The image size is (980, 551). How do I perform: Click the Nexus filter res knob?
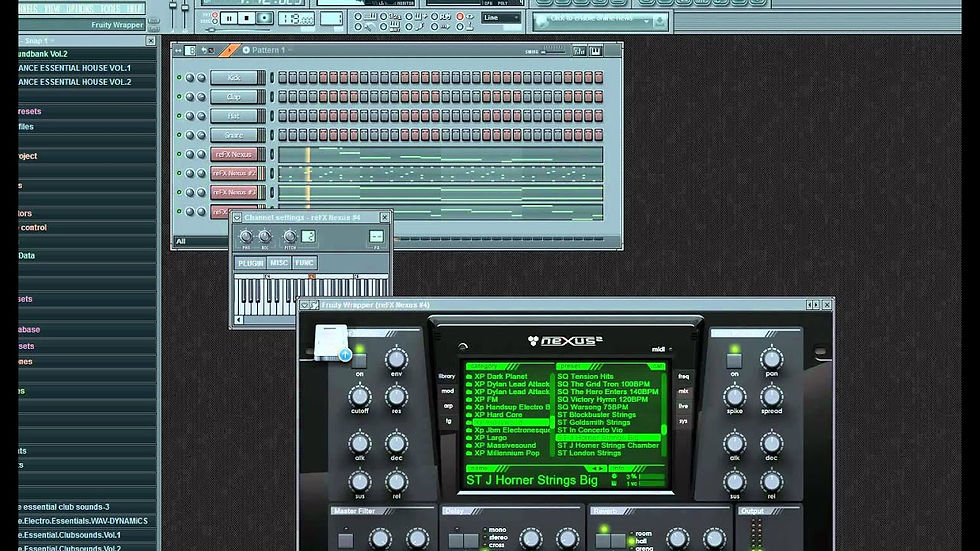pos(396,396)
